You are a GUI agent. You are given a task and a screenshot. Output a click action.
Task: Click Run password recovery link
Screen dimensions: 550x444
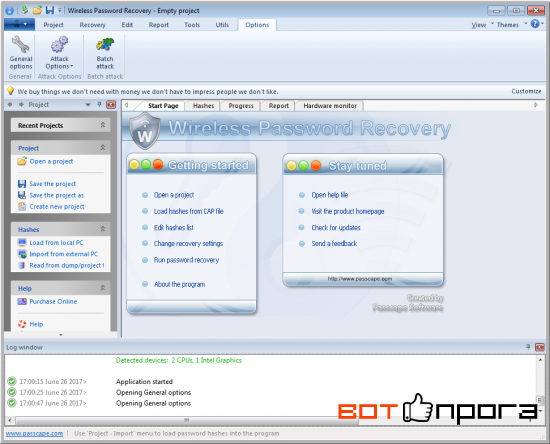pos(186,260)
